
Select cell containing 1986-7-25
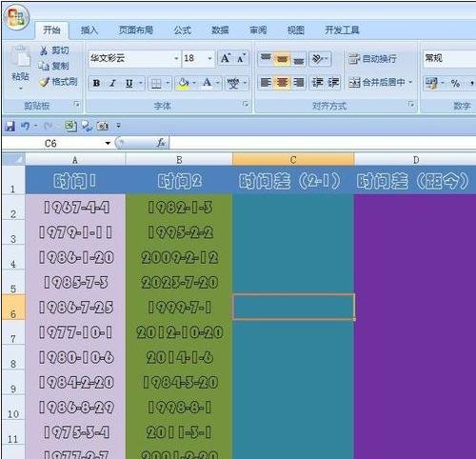[x=75, y=308]
